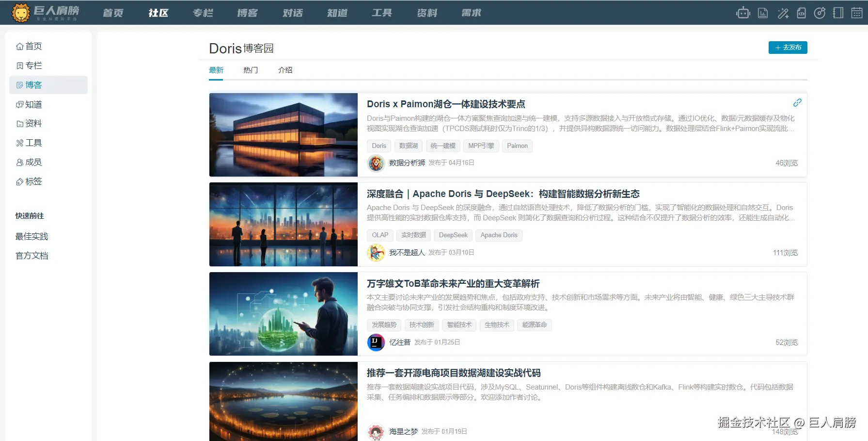The height and width of the screenshot is (441, 868).
Task: Click the chart report document icon
Action: click(x=763, y=13)
